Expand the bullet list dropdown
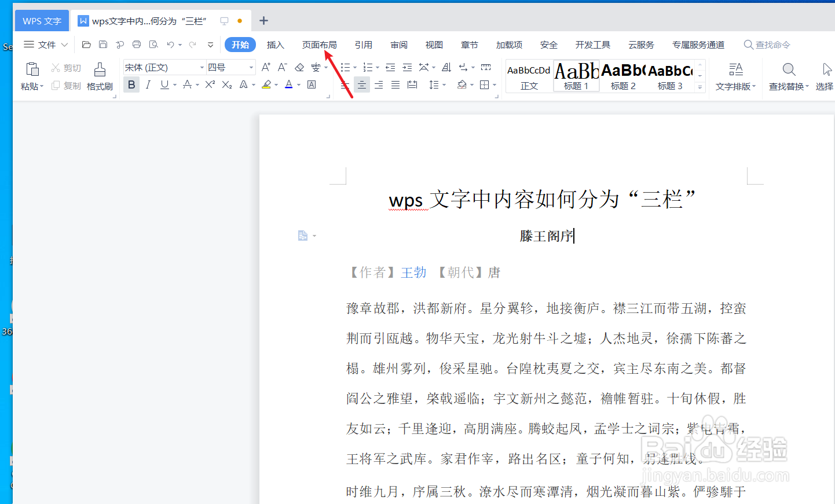The image size is (835, 504). (x=355, y=68)
